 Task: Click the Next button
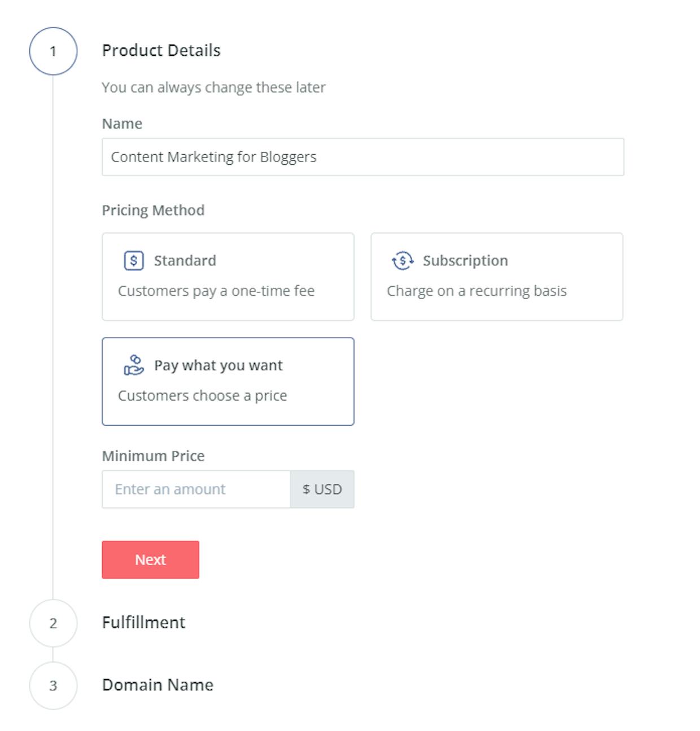click(151, 559)
